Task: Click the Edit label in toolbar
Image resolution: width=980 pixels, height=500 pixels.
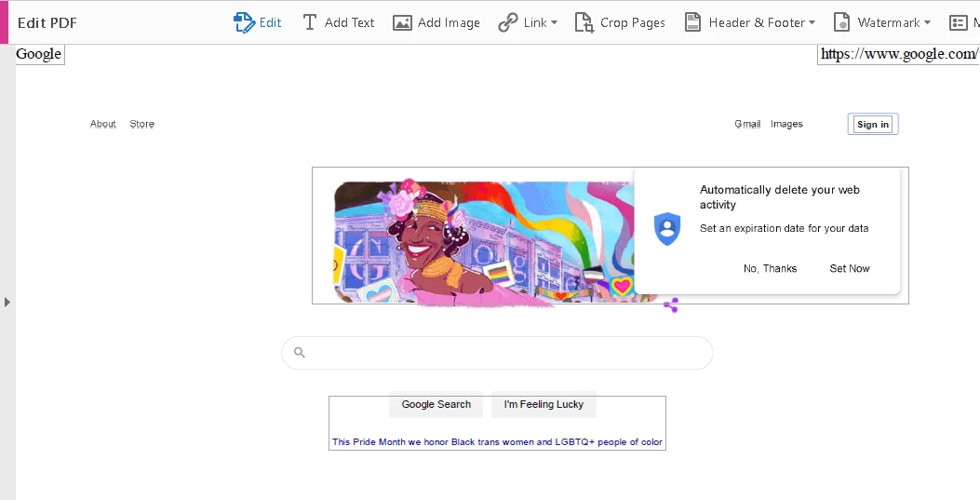Action: pos(270,22)
